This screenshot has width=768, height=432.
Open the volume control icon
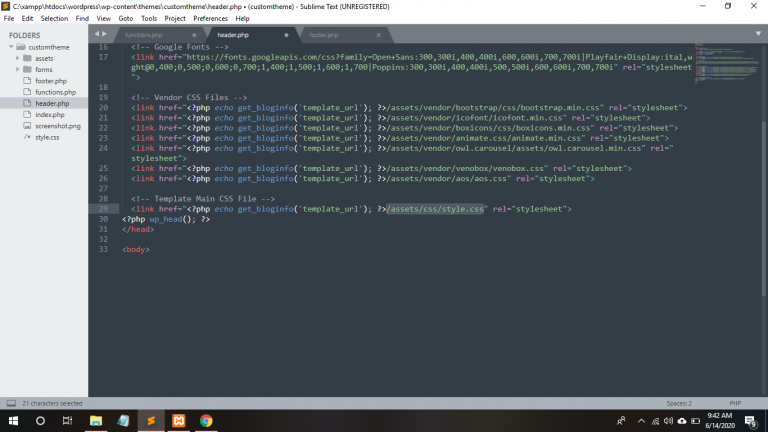[x=669, y=421]
